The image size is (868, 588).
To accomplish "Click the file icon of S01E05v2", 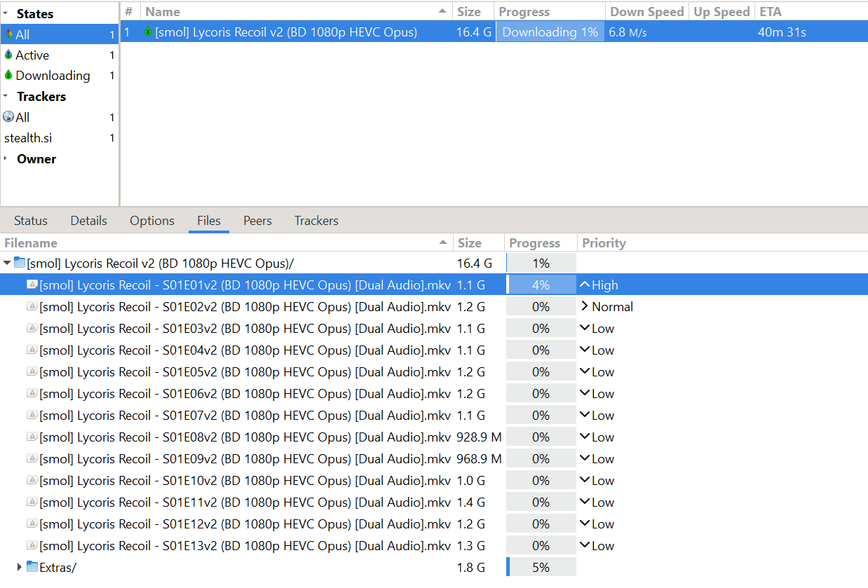I will [32, 371].
